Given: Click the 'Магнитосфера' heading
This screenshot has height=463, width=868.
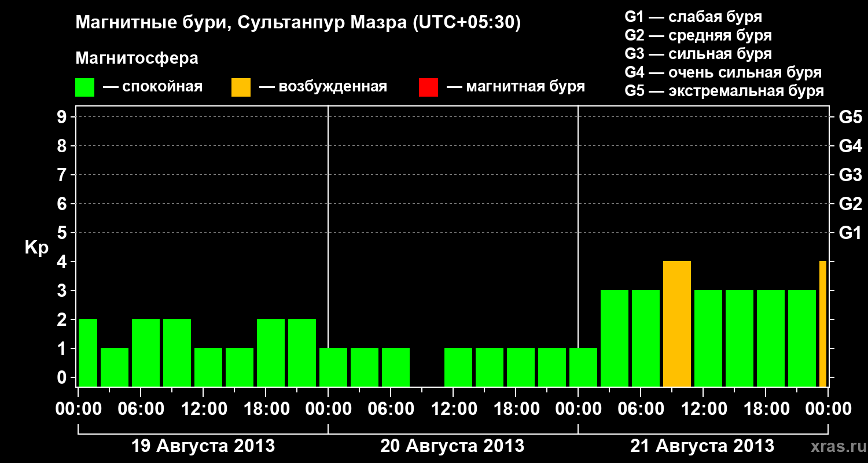Looking at the screenshot, I should click(x=137, y=58).
